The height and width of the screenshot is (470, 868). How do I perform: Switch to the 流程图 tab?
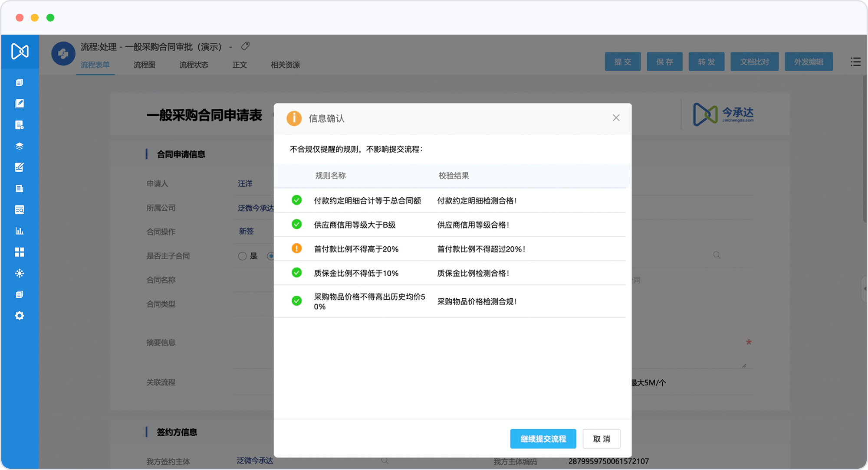point(144,65)
